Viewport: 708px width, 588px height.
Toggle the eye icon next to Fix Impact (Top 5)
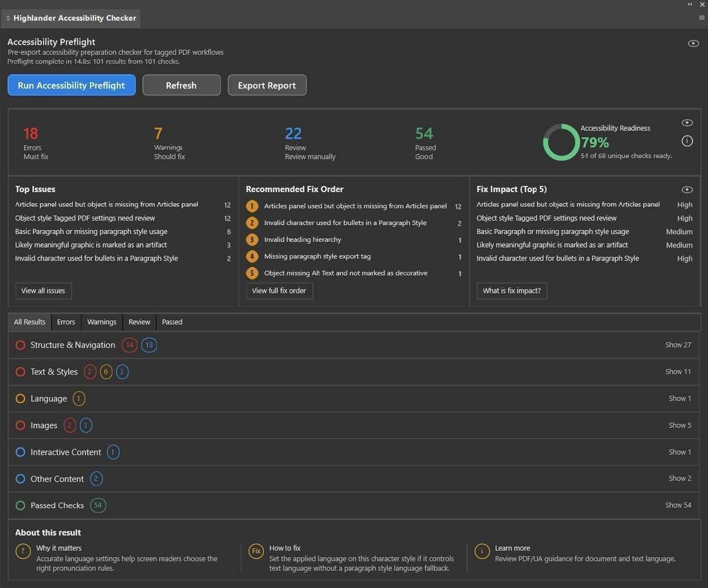point(687,190)
